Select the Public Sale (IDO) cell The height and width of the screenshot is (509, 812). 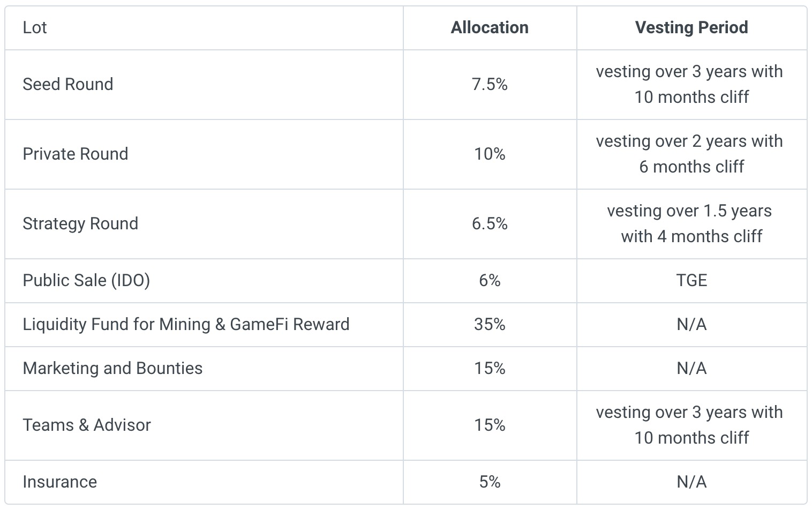(86, 280)
